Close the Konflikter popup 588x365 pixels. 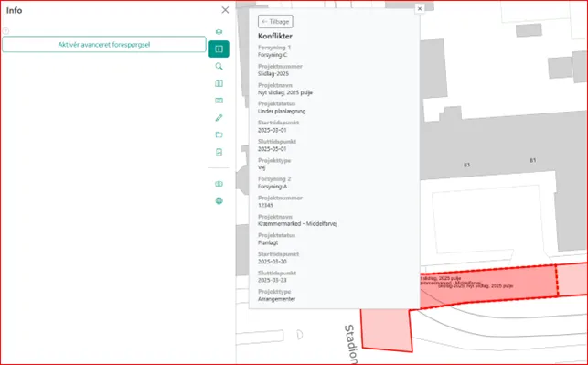tap(420, 8)
